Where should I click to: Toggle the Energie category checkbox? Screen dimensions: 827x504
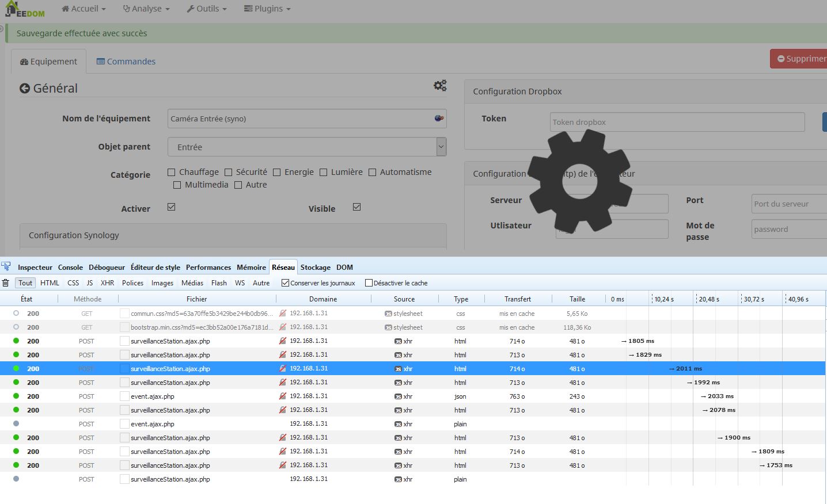(x=276, y=172)
